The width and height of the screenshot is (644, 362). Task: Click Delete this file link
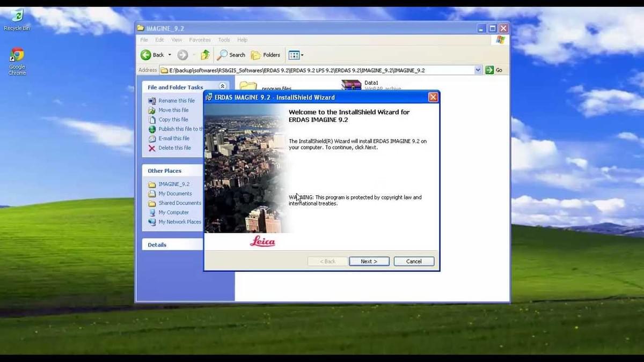(x=174, y=148)
